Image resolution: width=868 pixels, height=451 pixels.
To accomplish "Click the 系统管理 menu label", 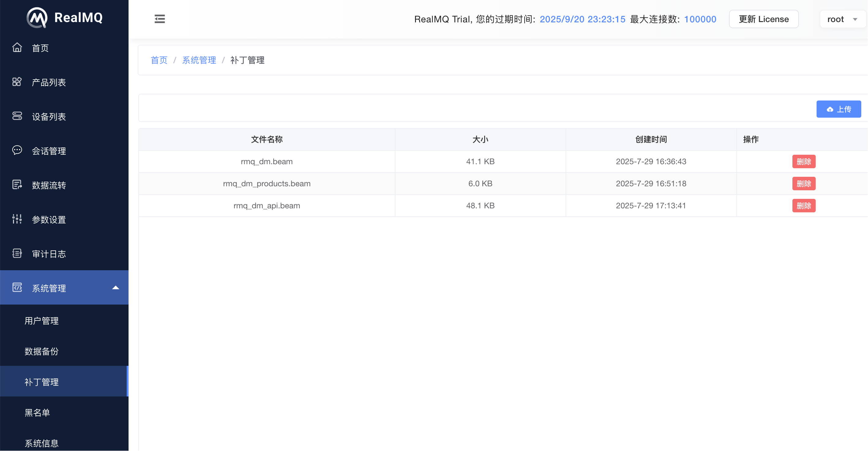I will point(49,288).
